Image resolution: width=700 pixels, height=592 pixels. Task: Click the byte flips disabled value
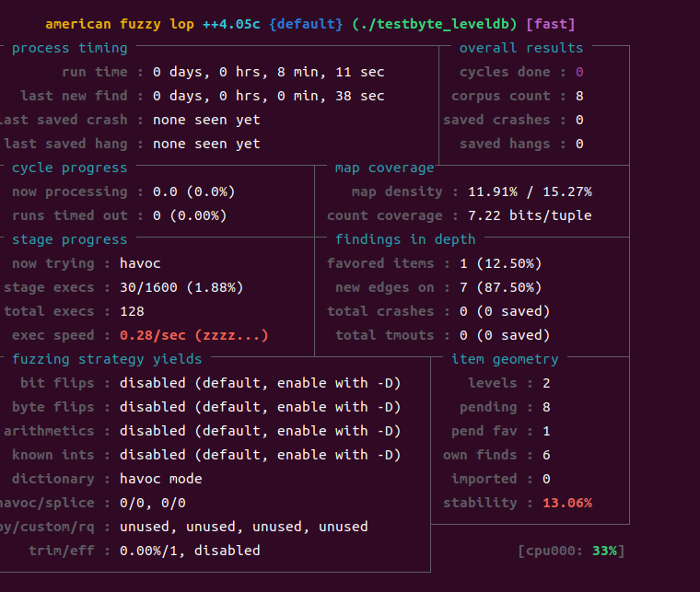pyautogui.click(x=261, y=407)
